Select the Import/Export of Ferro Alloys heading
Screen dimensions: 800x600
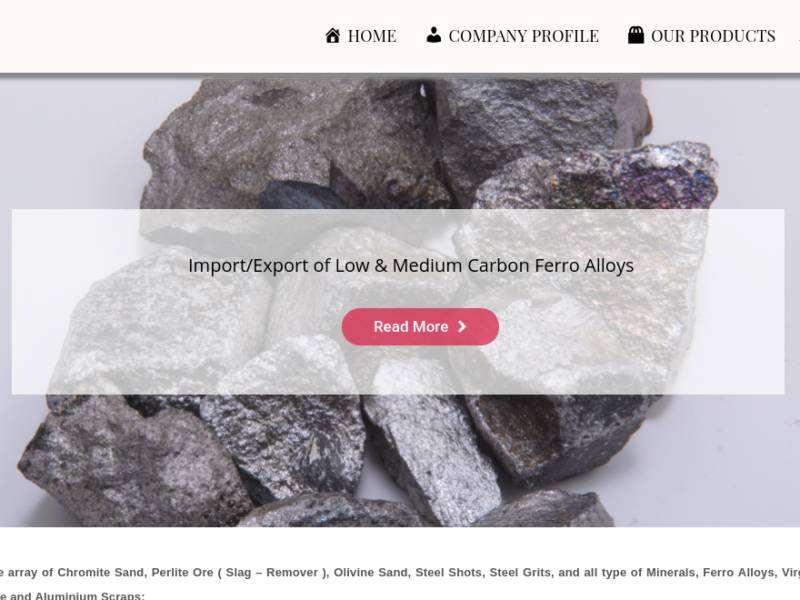411,266
